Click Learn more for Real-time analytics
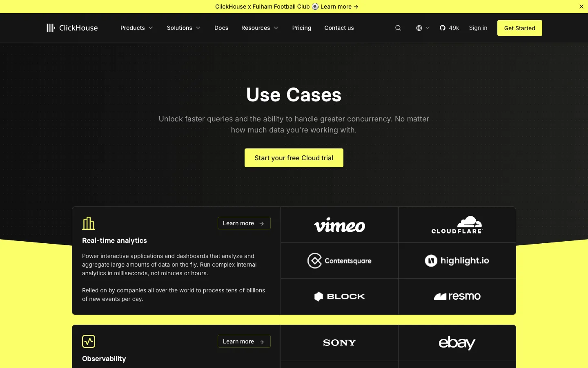 (x=244, y=223)
